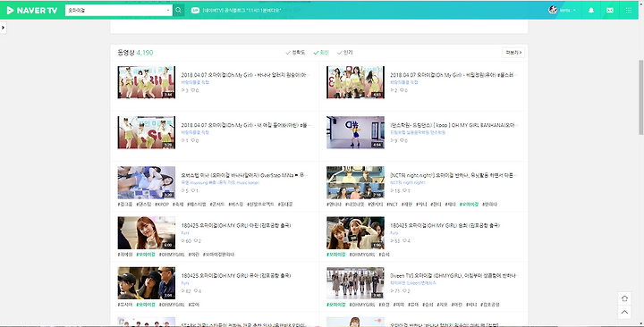The height and width of the screenshot is (327, 644).
Task: Open the 내 얘길 들어봐 video thumbnail
Action: pyautogui.click(x=146, y=132)
